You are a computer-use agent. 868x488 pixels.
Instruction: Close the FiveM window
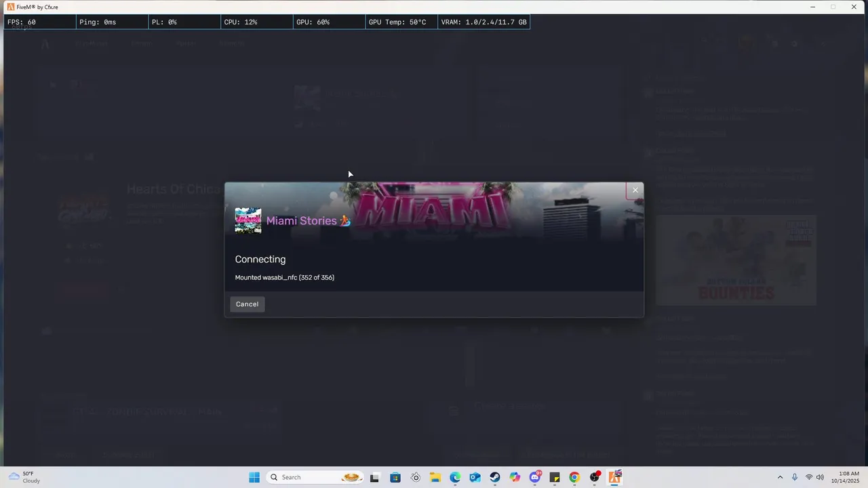(854, 7)
